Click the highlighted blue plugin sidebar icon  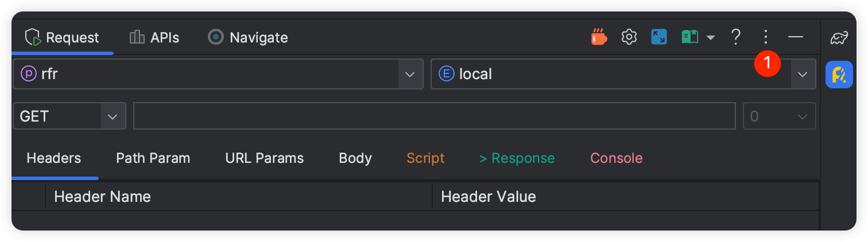point(839,75)
